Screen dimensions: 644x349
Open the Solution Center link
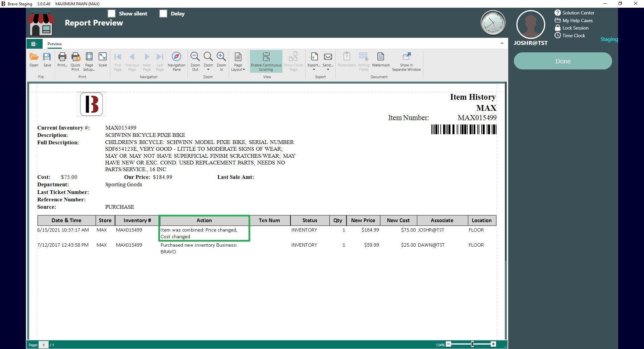click(x=578, y=13)
